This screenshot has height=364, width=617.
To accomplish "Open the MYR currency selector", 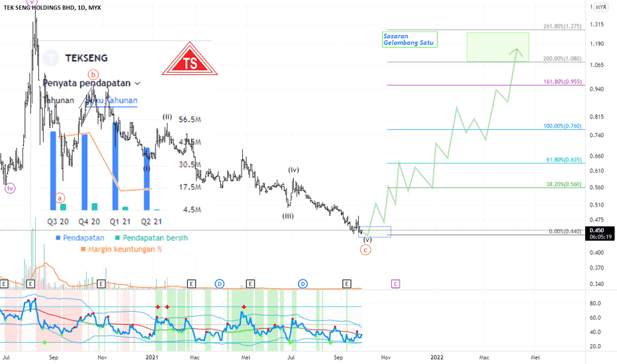I will 601,7.
